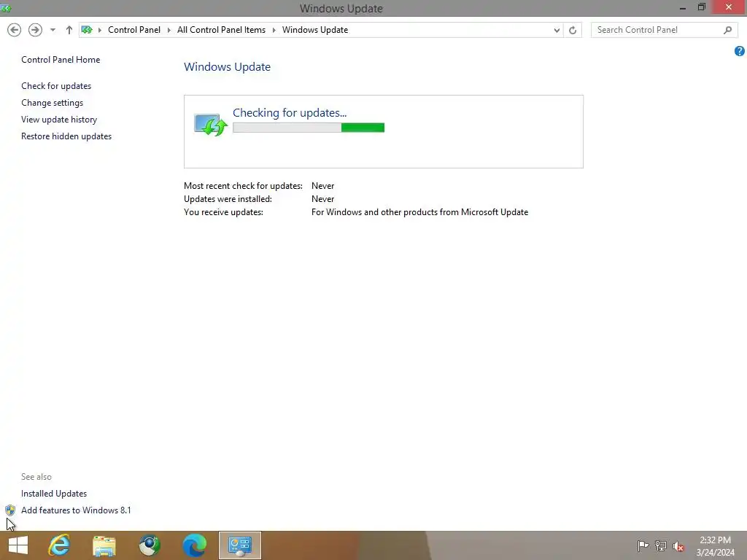Select the Control Panel taskbar button
This screenshot has height=560, width=747.
pyautogui.click(x=239, y=545)
